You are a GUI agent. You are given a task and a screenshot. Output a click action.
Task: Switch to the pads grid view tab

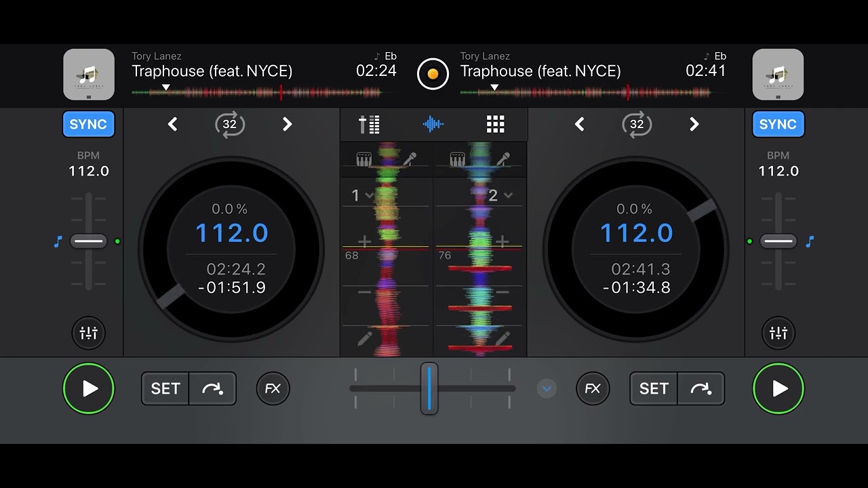(496, 124)
